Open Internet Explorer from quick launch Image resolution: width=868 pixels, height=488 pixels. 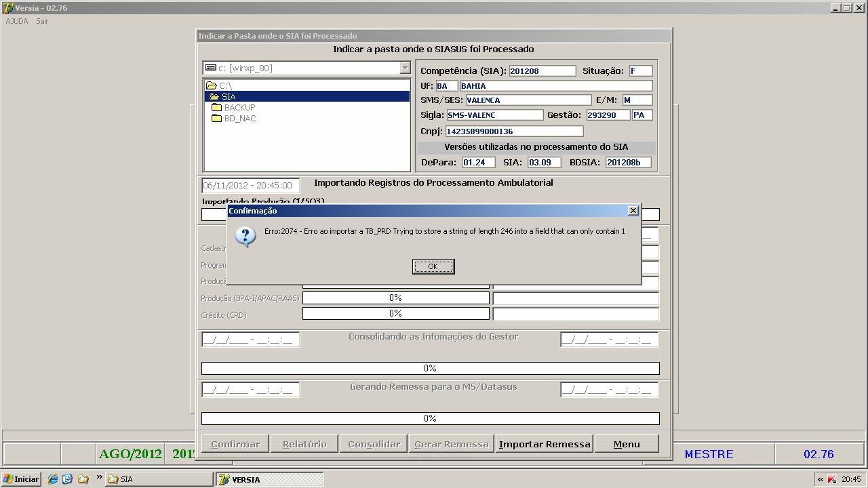(53, 479)
